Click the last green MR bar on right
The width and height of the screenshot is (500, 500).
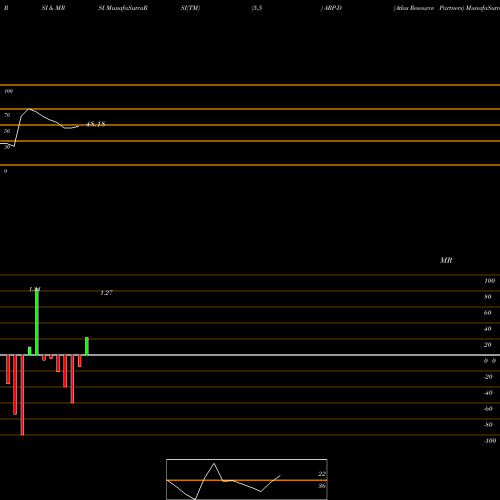click(x=87, y=346)
